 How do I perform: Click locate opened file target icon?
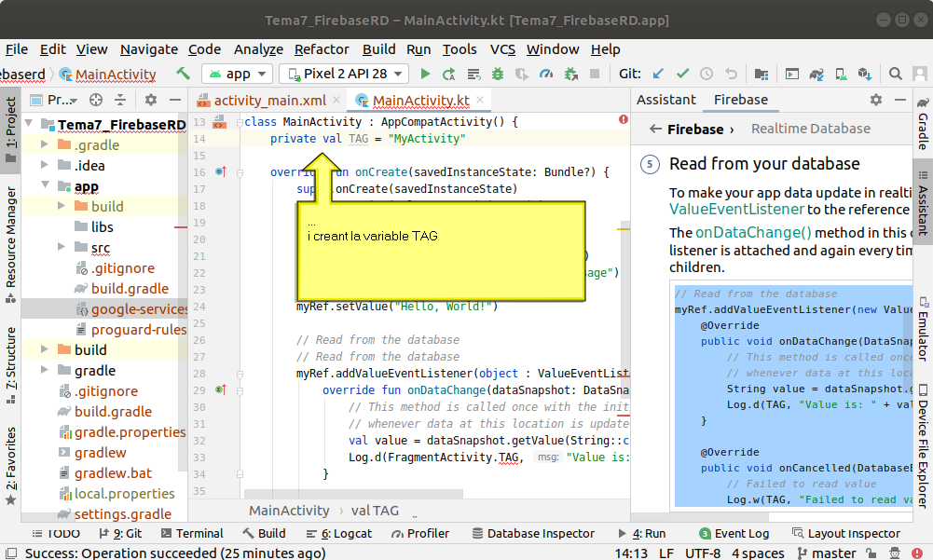tap(96, 100)
